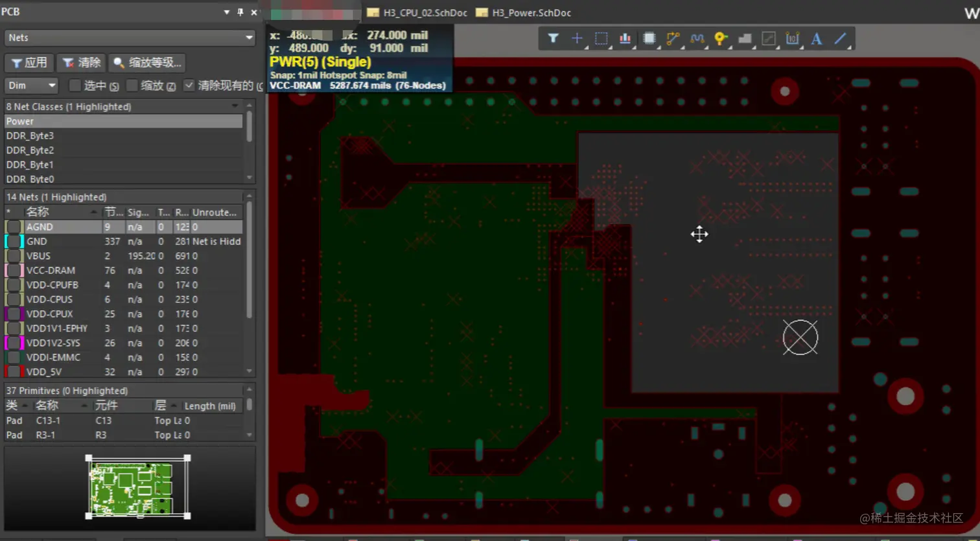Select the VCC-DRAM net name
Viewport: 980px width, 541px height.
(51, 270)
